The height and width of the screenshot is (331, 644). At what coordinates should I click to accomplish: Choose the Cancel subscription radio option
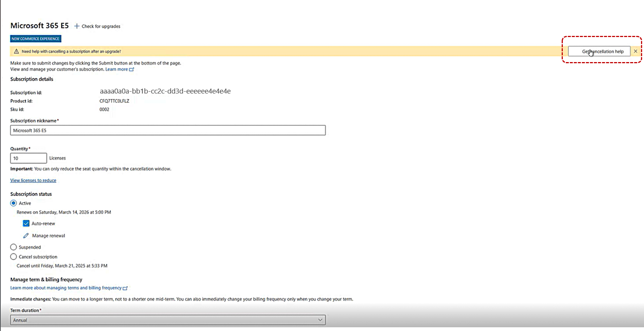(13, 257)
